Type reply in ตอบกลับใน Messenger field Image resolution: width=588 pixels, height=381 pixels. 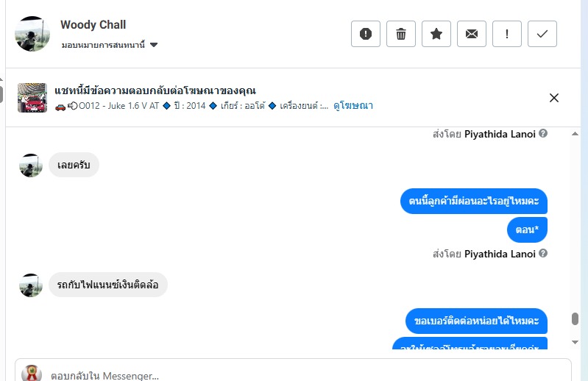point(294,375)
